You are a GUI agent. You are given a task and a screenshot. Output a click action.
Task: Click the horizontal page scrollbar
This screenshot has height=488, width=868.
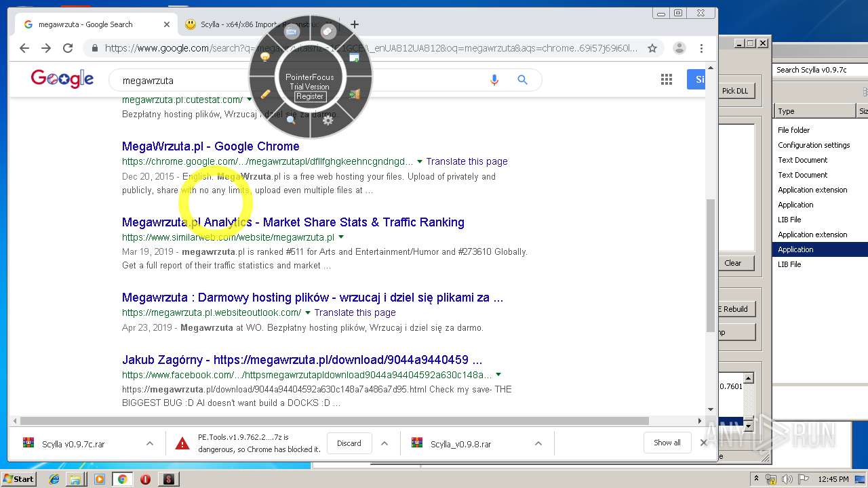tap(335, 421)
